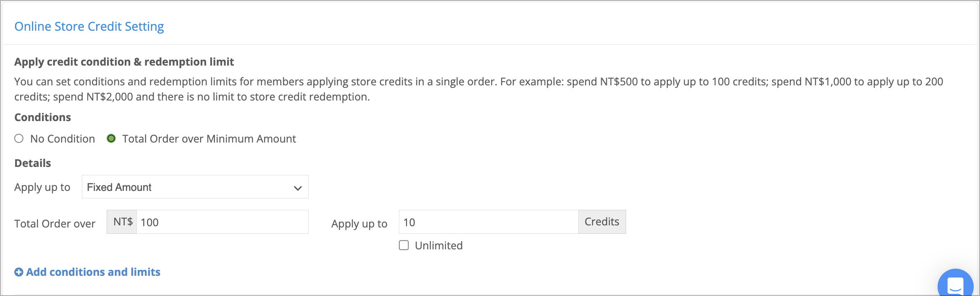The width and height of the screenshot is (980, 296).
Task: Click the Online Store Credit Setting heading
Action: [89, 26]
